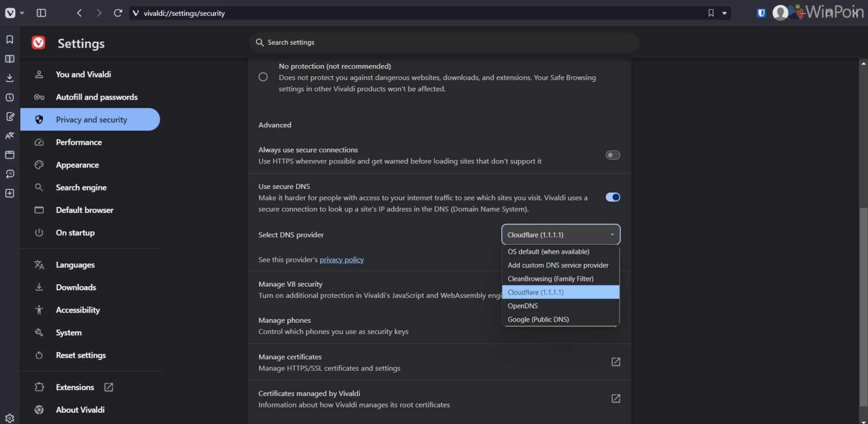Go back with the back arrow
868x424 pixels.
[79, 12]
